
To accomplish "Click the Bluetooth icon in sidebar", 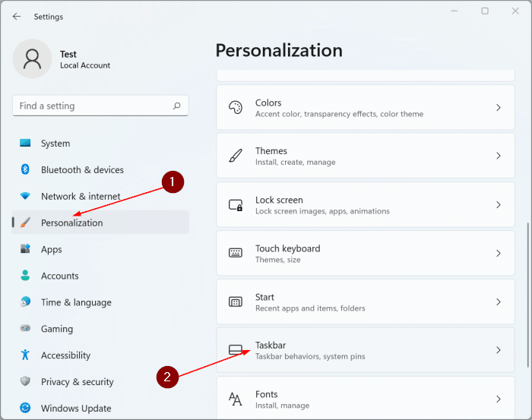I will click(25, 169).
